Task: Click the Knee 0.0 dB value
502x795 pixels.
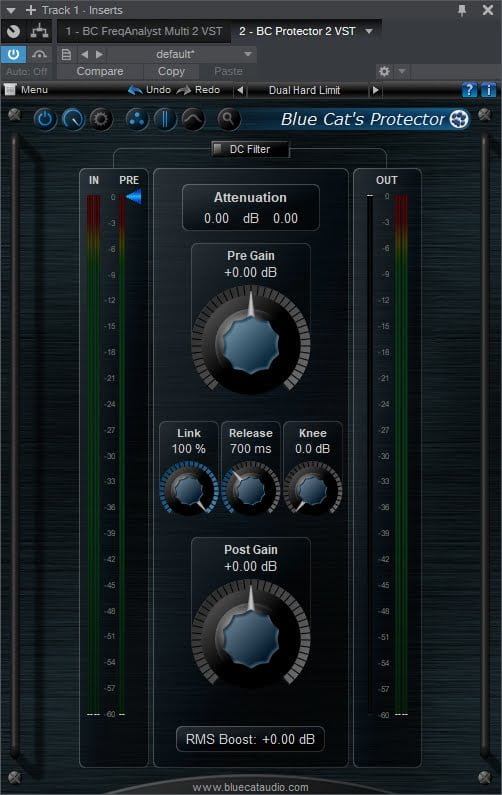Action: [313, 449]
